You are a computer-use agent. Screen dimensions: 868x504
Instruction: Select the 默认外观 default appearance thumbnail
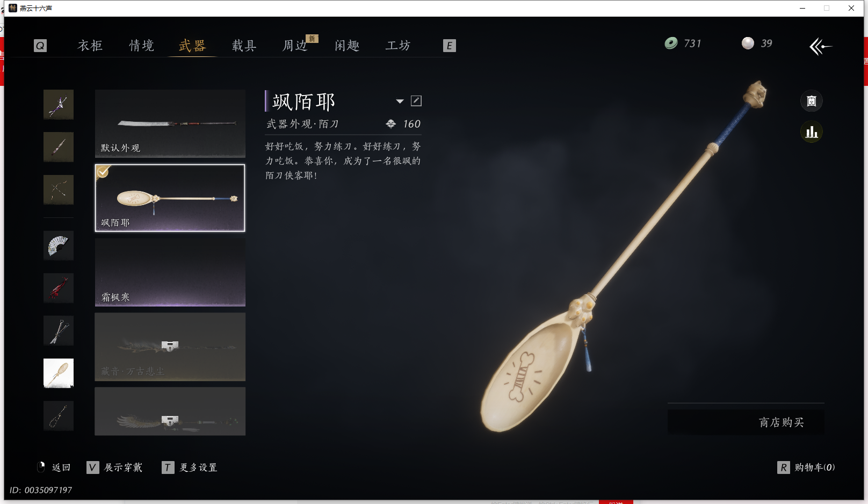coord(170,123)
